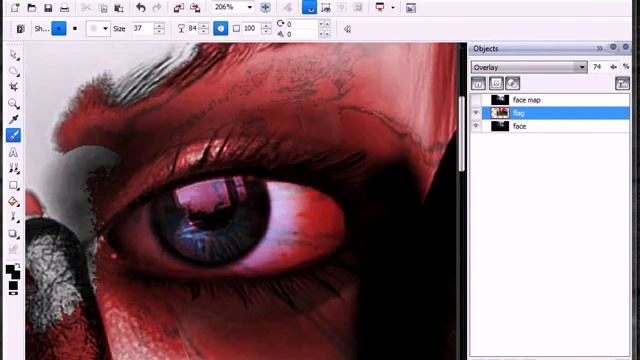The image size is (640, 360).
Task: Collapse property bar with double-arrow icon
Action: click(347, 29)
